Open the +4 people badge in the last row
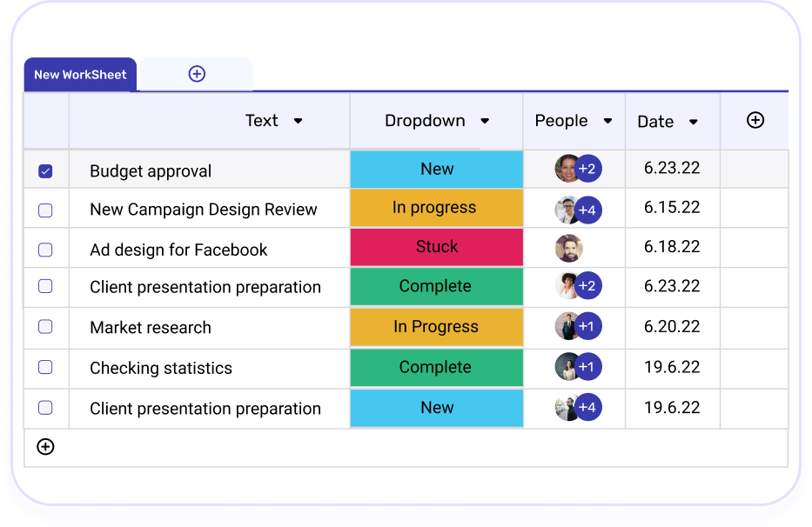812x527 pixels. pyautogui.click(x=588, y=407)
